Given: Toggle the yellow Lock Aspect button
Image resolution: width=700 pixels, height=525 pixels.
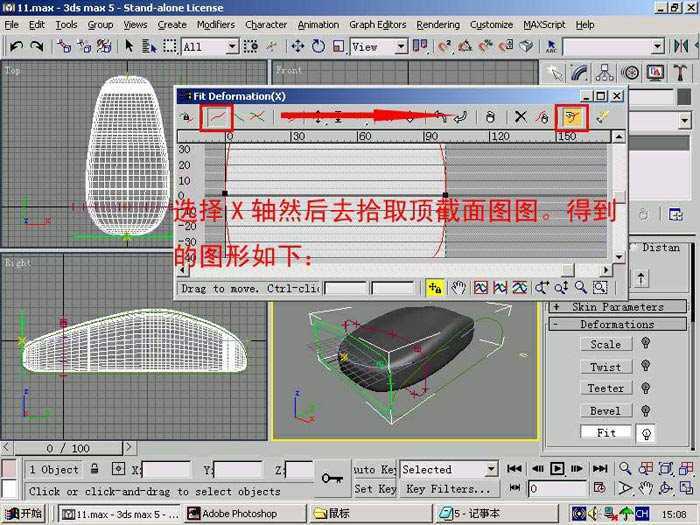Looking at the screenshot, I should tap(435, 288).
